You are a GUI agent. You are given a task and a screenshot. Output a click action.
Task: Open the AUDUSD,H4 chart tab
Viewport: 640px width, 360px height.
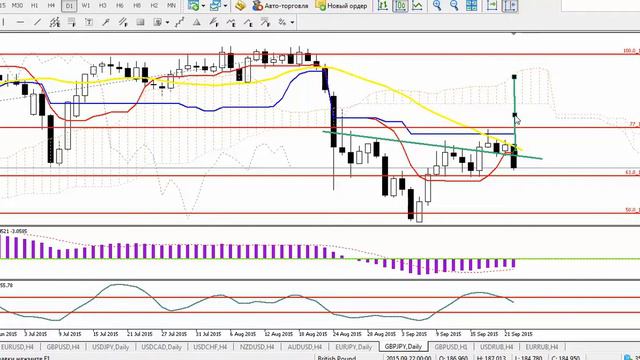click(305, 347)
